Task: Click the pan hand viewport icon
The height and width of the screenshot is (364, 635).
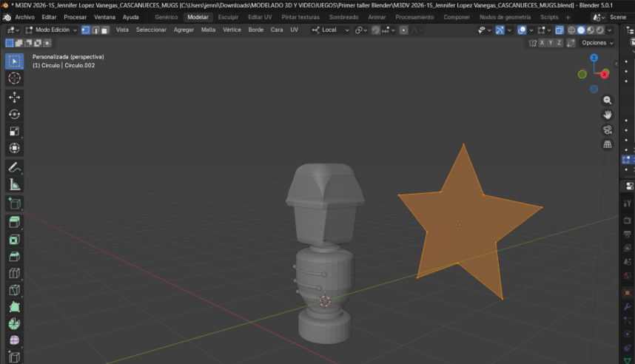Action: coord(608,115)
